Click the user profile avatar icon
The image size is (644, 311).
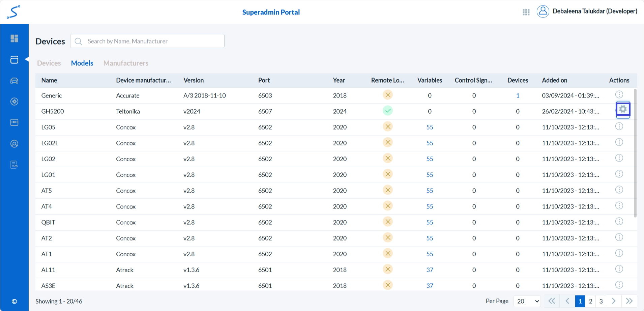(543, 11)
